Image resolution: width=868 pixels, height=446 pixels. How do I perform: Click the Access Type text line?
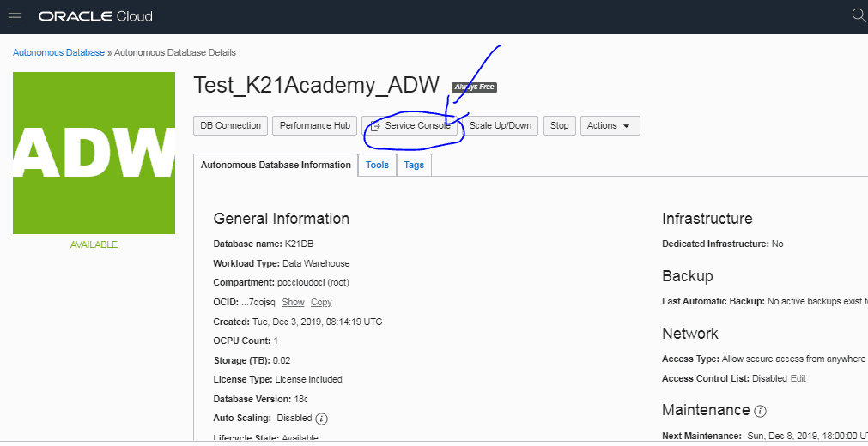point(763,359)
